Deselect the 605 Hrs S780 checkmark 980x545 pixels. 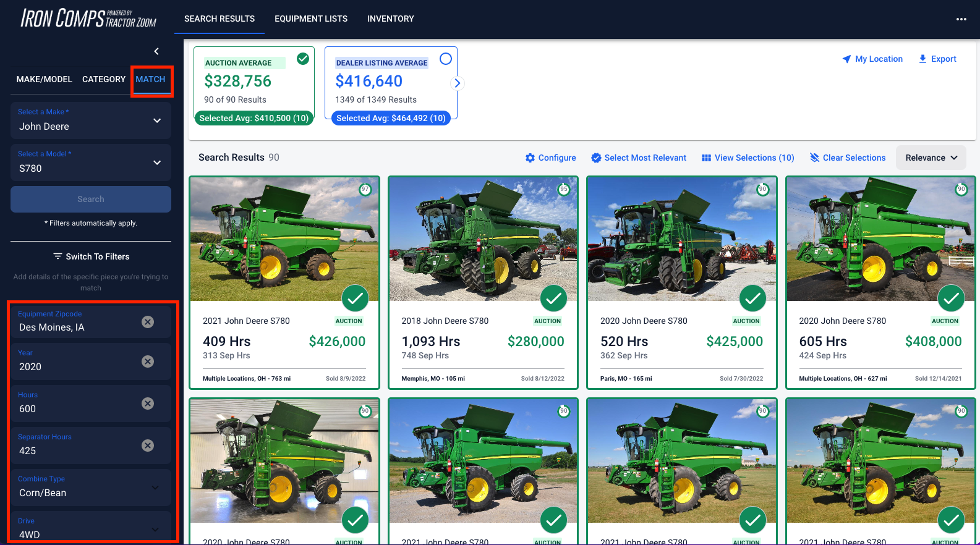[x=952, y=298]
